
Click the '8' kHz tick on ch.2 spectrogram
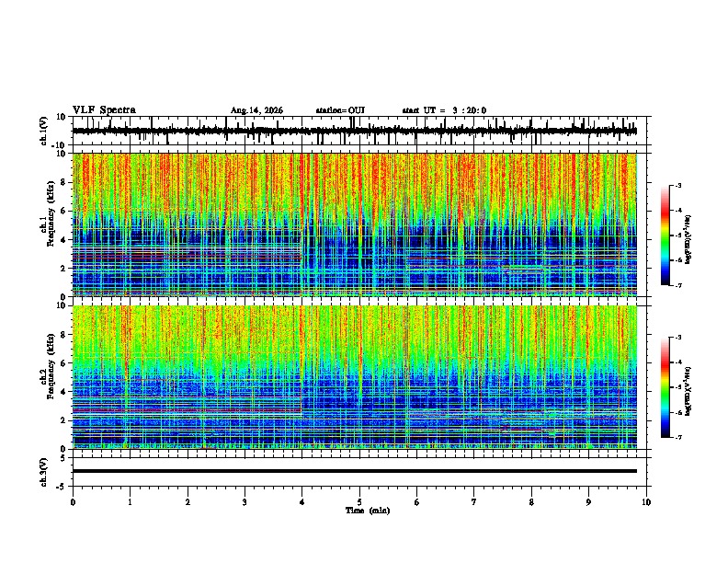tap(63, 335)
